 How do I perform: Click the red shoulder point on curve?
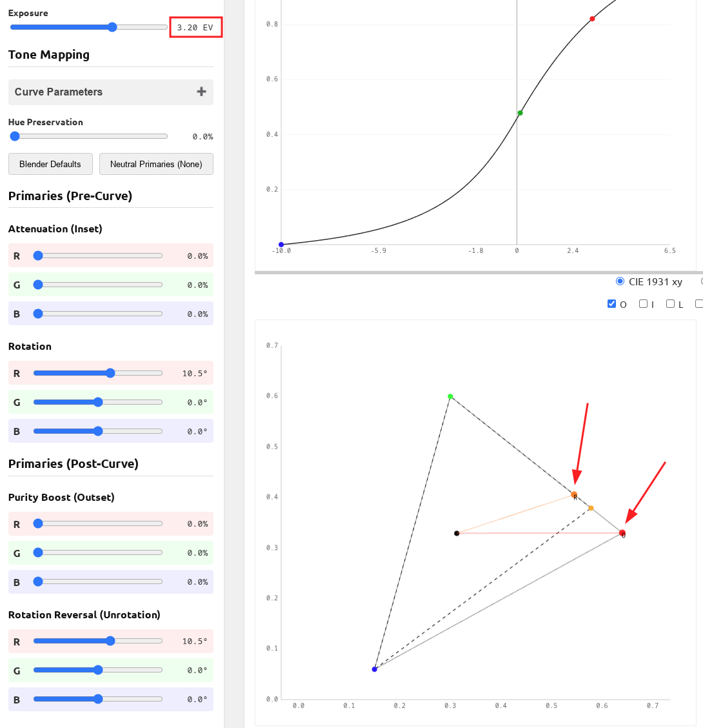point(592,19)
